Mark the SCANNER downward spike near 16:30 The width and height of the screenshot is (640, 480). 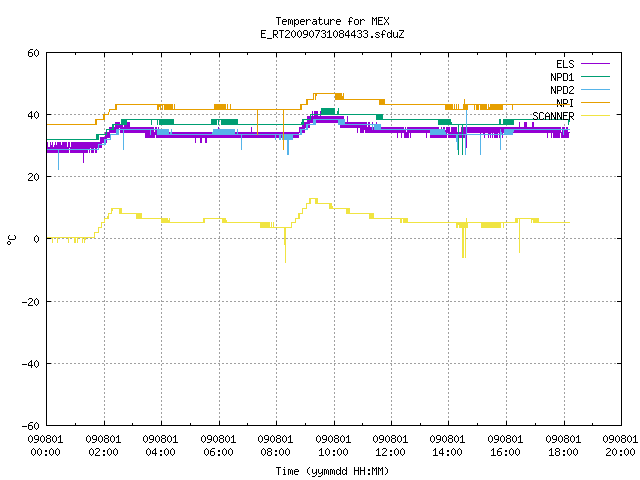519,238
